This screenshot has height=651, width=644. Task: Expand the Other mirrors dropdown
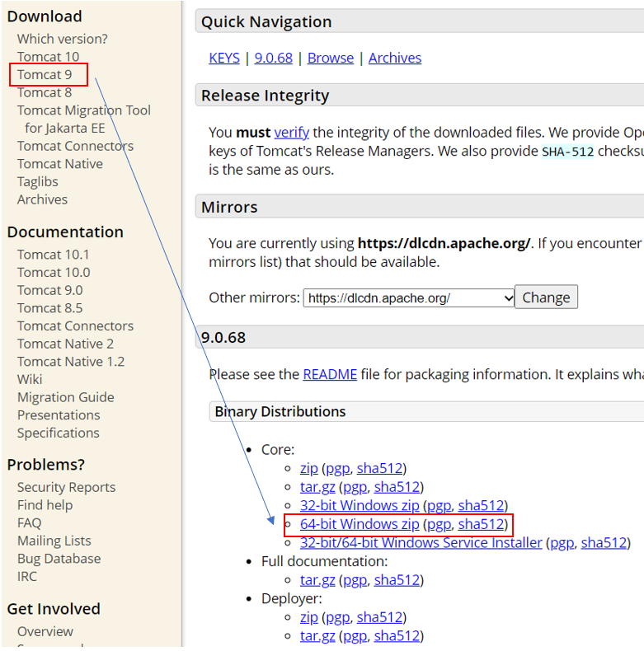[x=409, y=298]
